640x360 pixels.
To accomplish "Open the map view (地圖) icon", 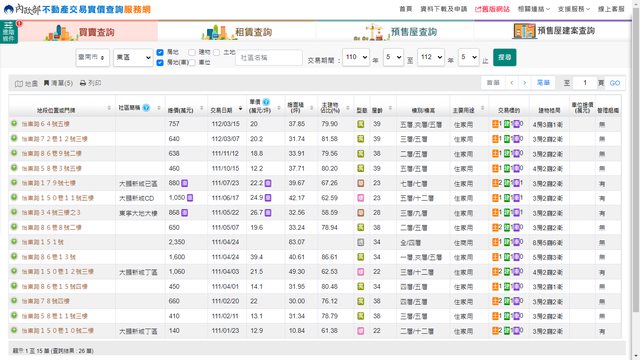I will click(x=19, y=83).
